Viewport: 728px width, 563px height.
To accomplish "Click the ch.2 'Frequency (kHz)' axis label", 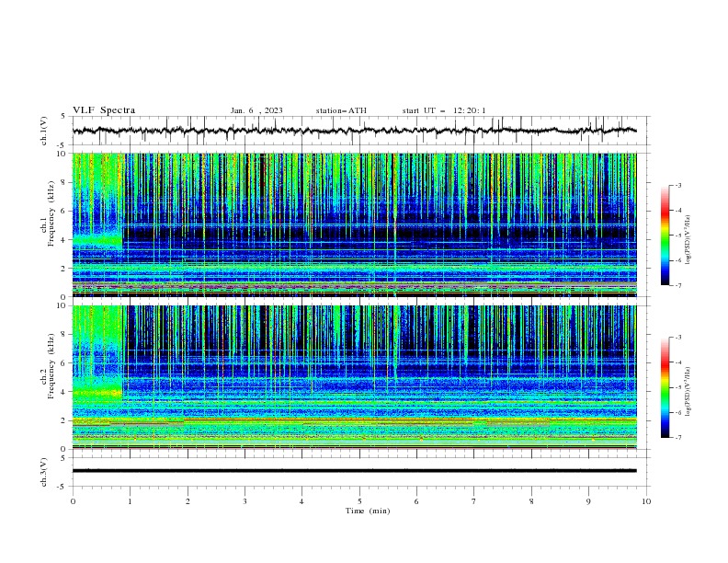I will tap(51, 365).
